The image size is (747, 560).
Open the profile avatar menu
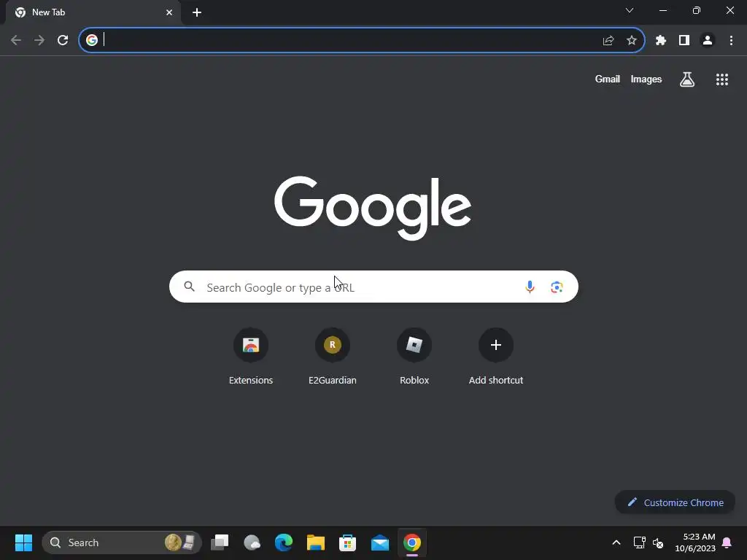pyautogui.click(x=708, y=41)
